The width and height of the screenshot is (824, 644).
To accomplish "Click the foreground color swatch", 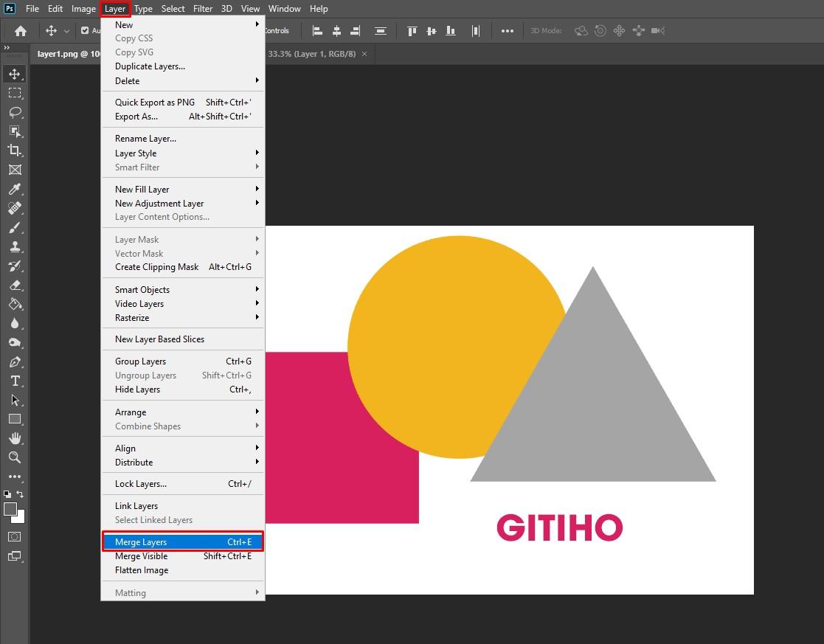I will (11, 509).
